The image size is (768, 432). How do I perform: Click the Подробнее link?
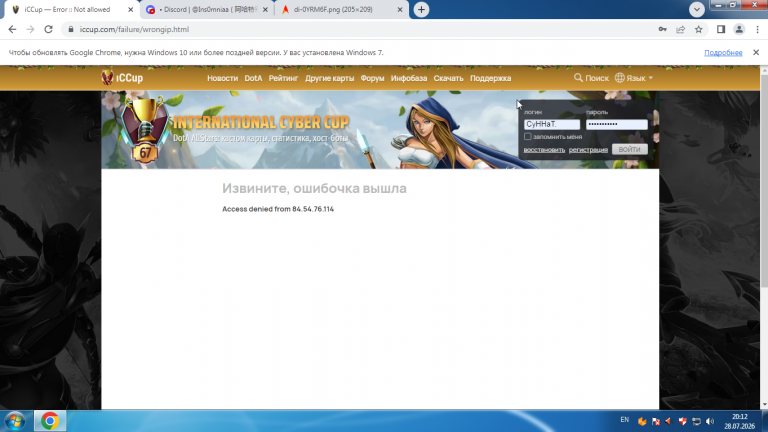pyautogui.click(x=723, y=52)
